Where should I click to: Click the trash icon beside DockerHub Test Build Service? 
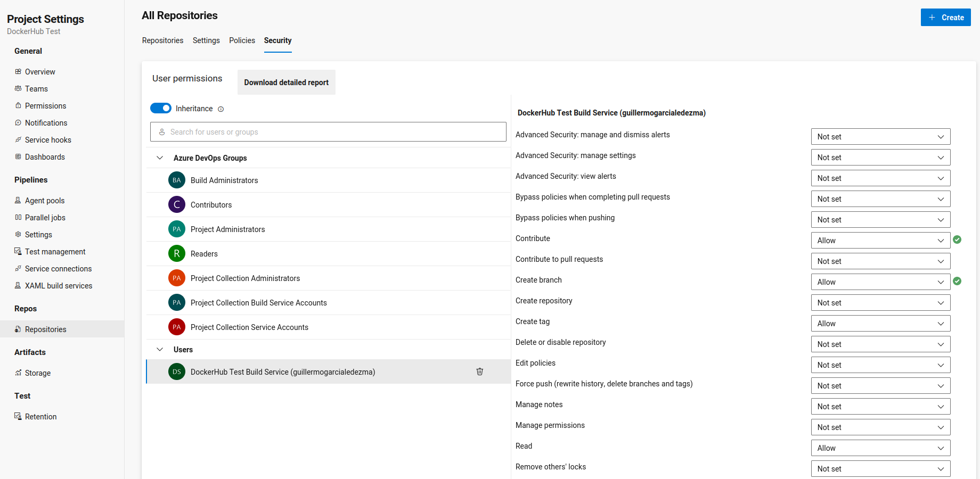pos(479,371)
